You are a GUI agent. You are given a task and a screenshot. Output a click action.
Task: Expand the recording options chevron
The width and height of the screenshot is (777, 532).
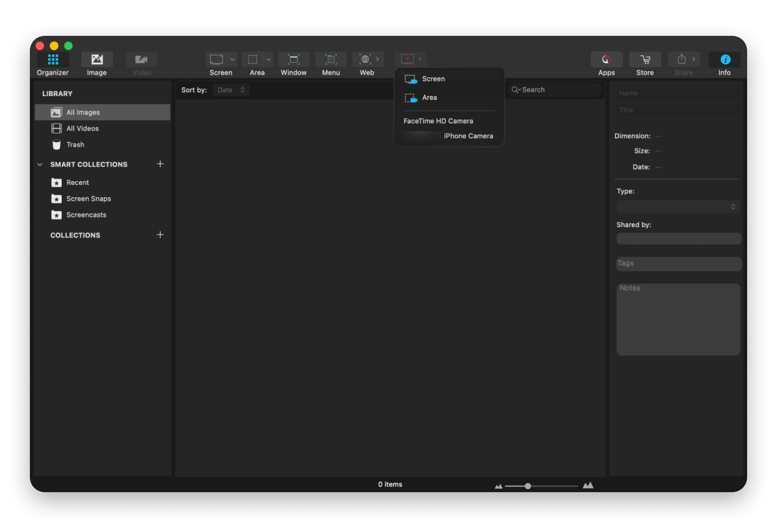(420, 59)
